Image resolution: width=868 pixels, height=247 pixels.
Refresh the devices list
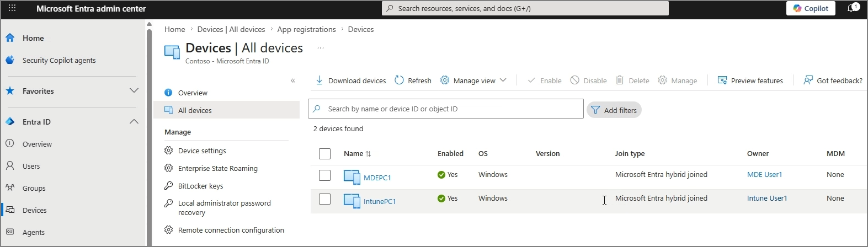413,80
